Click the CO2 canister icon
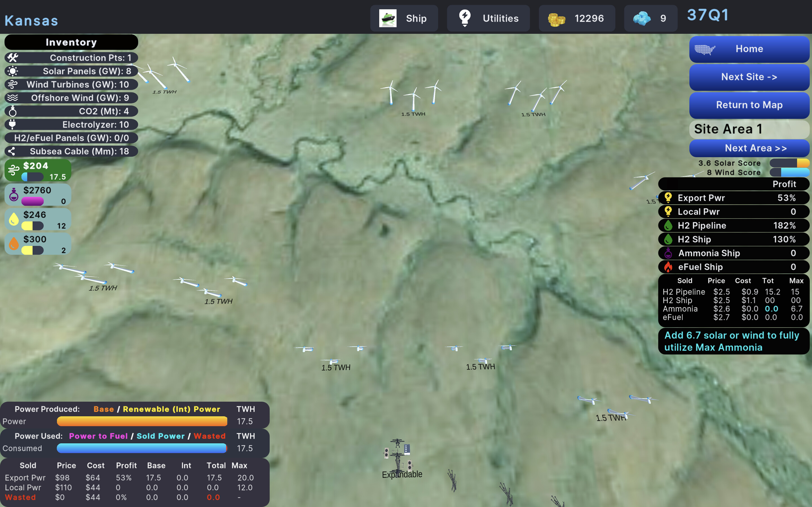This screenshot has height=507, width=812. 13,111
